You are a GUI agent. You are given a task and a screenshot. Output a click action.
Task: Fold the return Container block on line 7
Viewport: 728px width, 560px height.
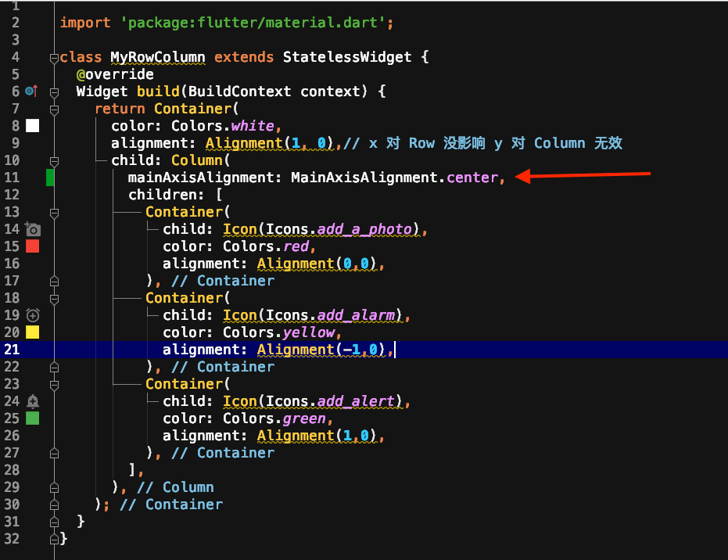click(x=54, y=109)
